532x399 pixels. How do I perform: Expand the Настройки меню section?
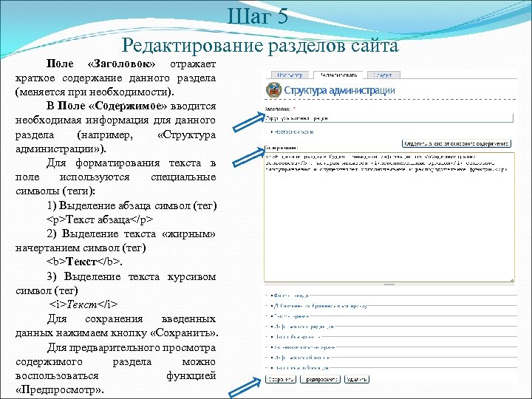293,132
